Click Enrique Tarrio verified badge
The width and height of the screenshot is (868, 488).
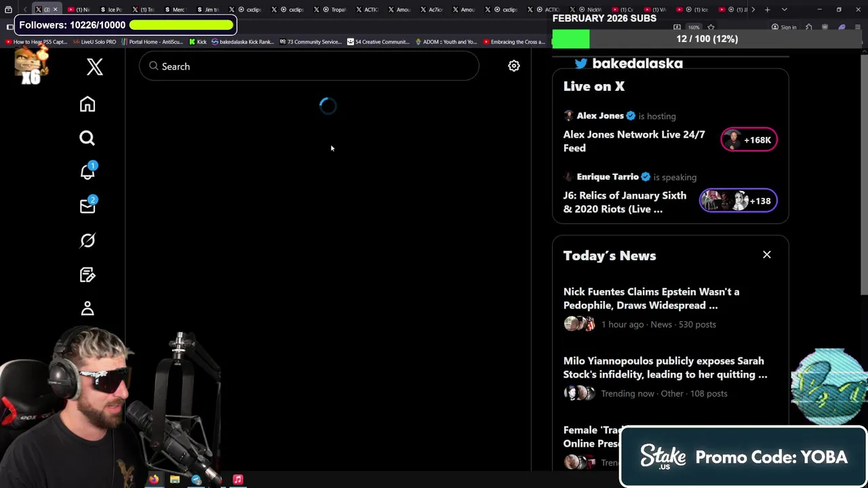646,177
